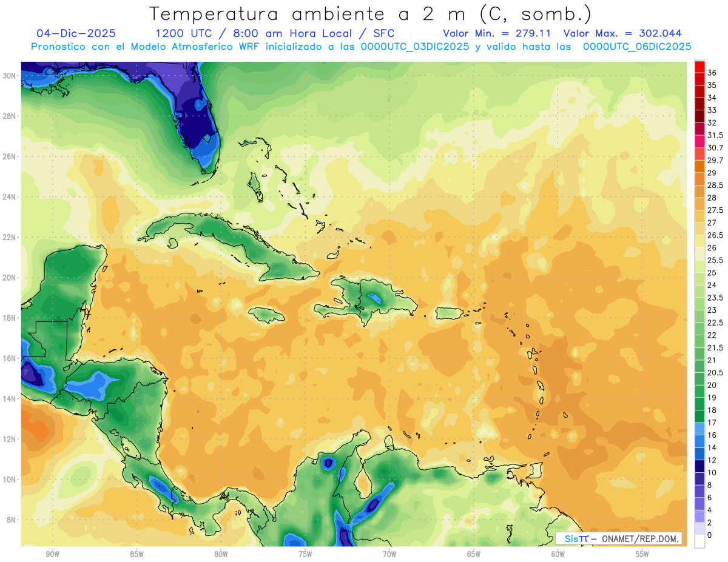The height and width of the screenshot is (562, 728).
Task: Click the 10N latitude label
Action: pos(10,480)
